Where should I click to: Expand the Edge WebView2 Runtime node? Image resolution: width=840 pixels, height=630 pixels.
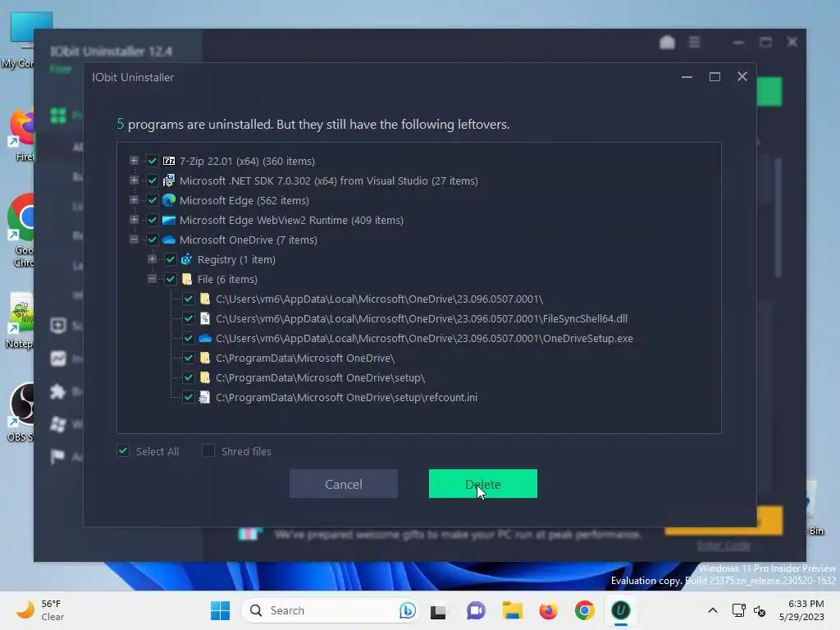pyautogui.click(x=134, y=220)
